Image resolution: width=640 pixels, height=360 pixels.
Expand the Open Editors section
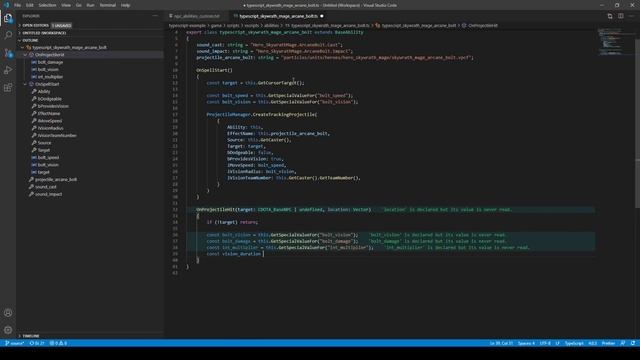click(19, 25)
